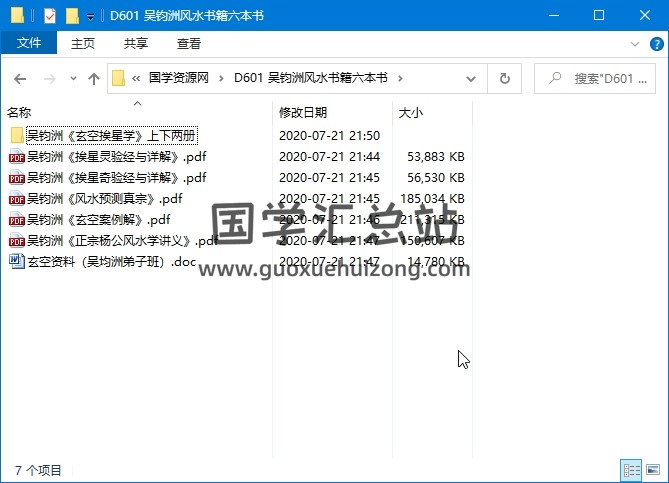The image size is (669, 483).
Task: Expand the ribbon using the chevron
Action: (635, 44)
